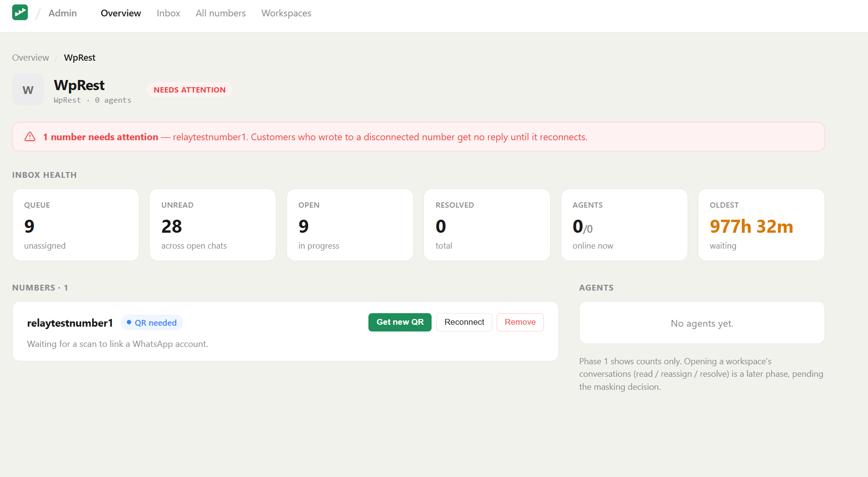Click the Reconnect button
Viewport: 868px width, 477px height.
click(464, 322)
